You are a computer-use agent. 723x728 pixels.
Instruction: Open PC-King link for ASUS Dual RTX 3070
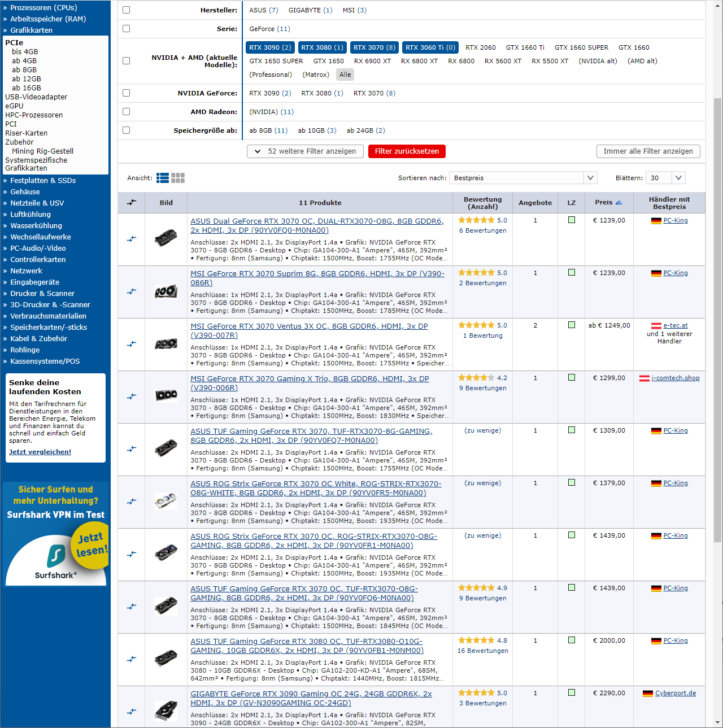tap(676, 220)
